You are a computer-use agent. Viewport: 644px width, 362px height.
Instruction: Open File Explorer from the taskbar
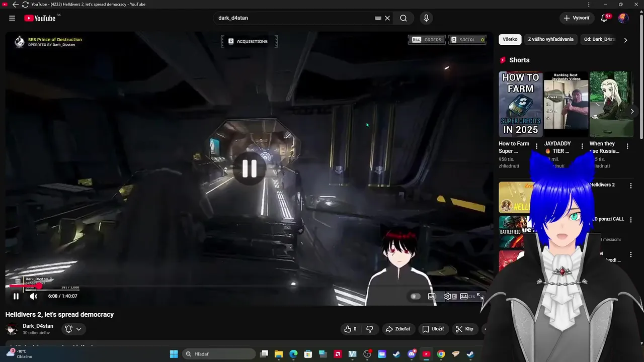point(279,354)
